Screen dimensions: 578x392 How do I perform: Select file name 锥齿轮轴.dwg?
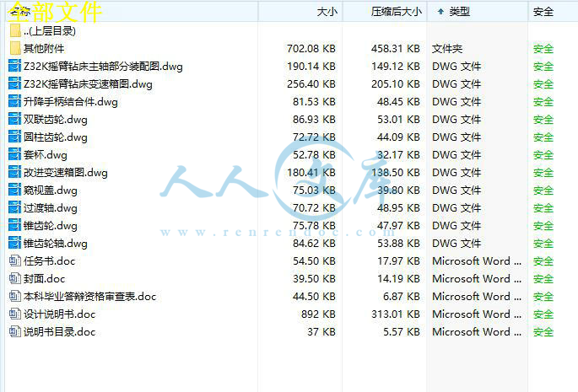click(x=56, y=243)
